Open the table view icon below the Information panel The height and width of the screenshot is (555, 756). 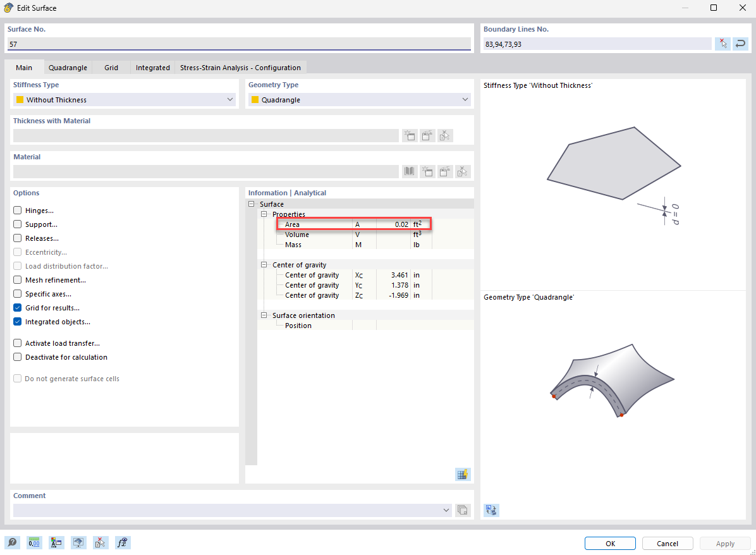(463, 474)
